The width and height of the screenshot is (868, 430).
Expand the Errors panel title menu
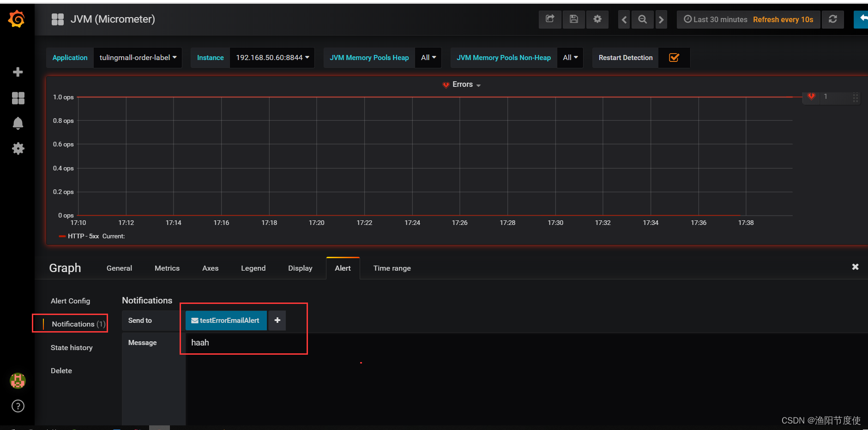tap(462, 85)
